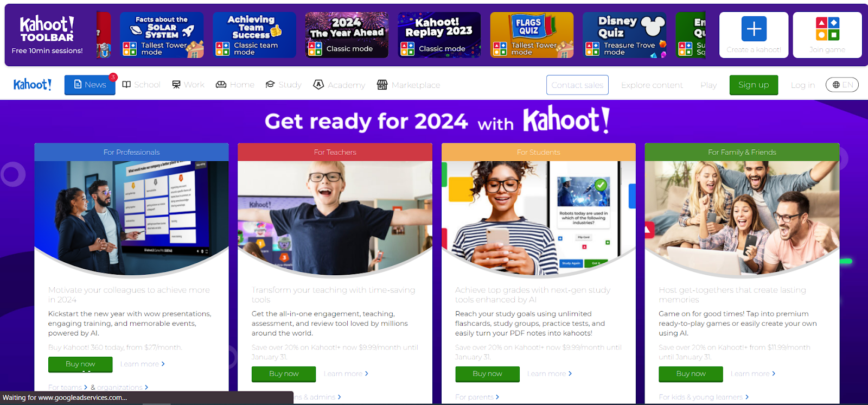Open Academy section with badge icon

pos(339,85)
